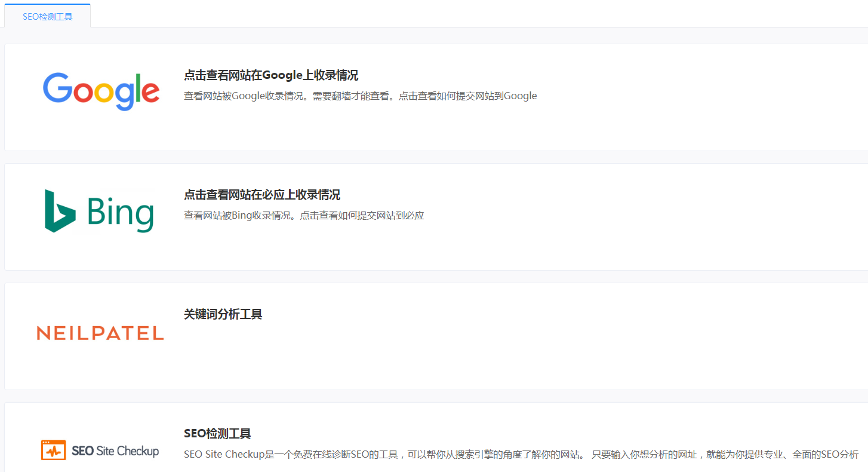Open 点击查看网站在必应上收录情况 heading link

[x=262, y=195]
